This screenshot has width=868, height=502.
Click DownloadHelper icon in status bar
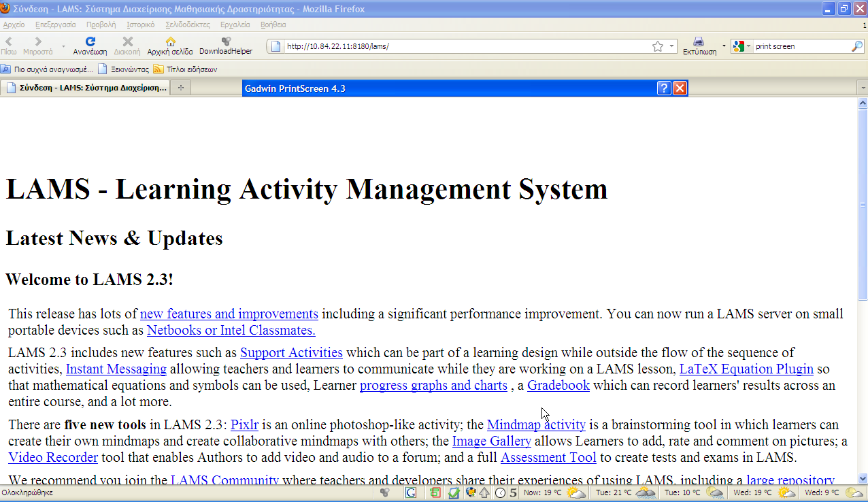385,492
